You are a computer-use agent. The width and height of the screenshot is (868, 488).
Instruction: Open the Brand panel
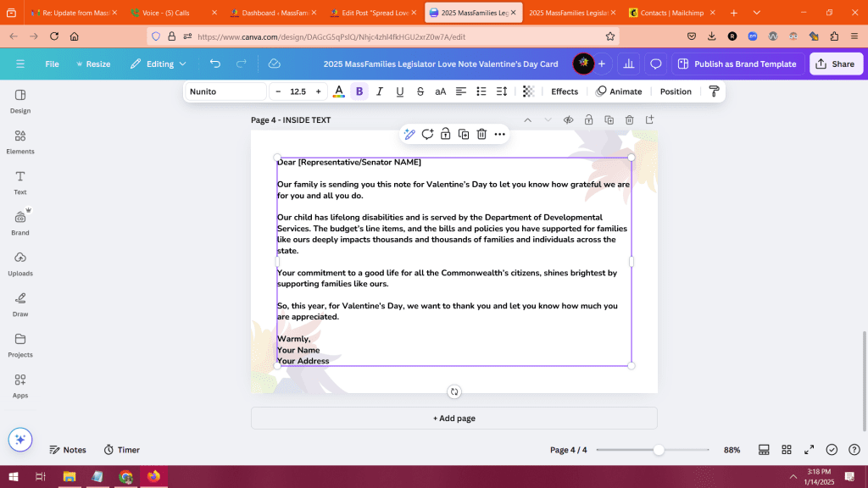[20, 224]
